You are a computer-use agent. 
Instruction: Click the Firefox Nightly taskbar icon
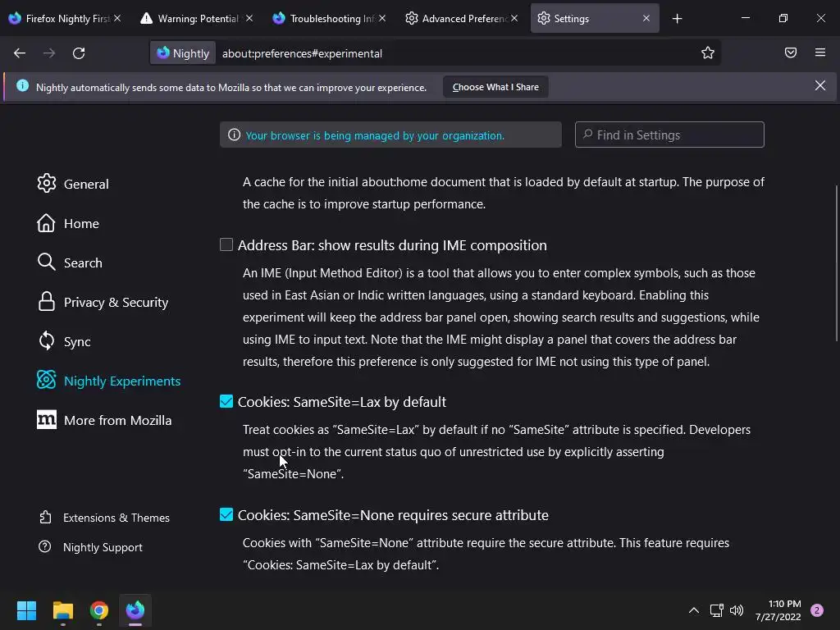pyautogui.click(x=135, y=610)
